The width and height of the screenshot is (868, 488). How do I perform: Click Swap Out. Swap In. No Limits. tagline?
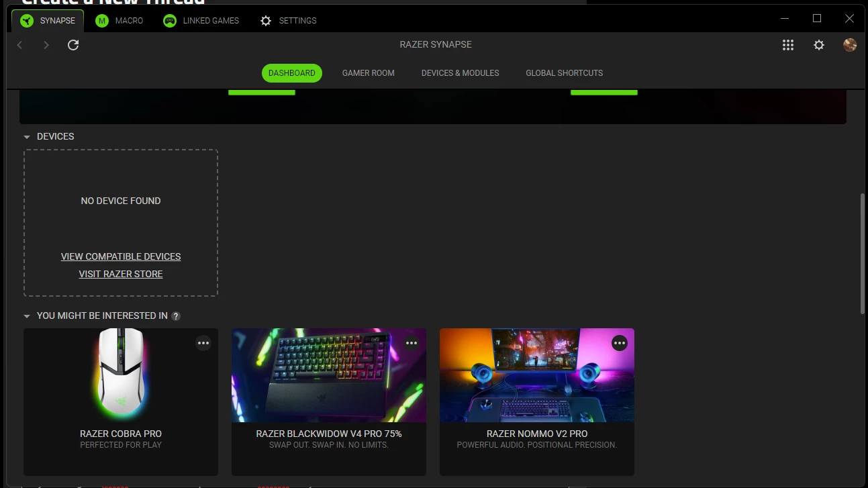click(329, 445)
